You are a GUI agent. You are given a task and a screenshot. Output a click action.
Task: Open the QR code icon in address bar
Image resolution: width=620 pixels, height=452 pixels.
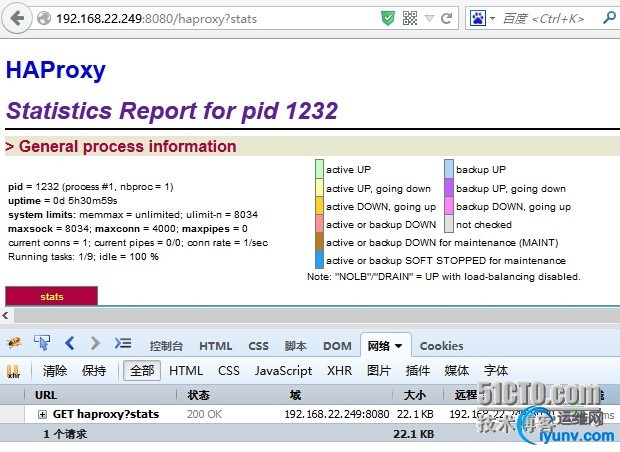410,18
